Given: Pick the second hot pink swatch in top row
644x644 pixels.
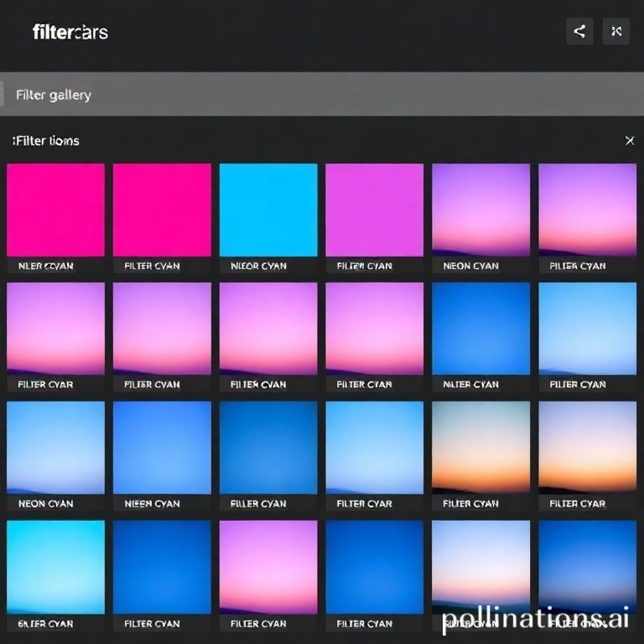Looking at the screenshot, I should pos(162,210).
